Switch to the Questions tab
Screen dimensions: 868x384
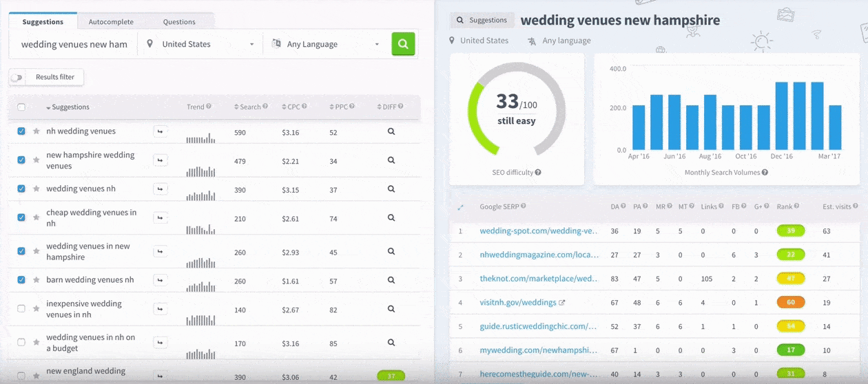pos(179,22)
